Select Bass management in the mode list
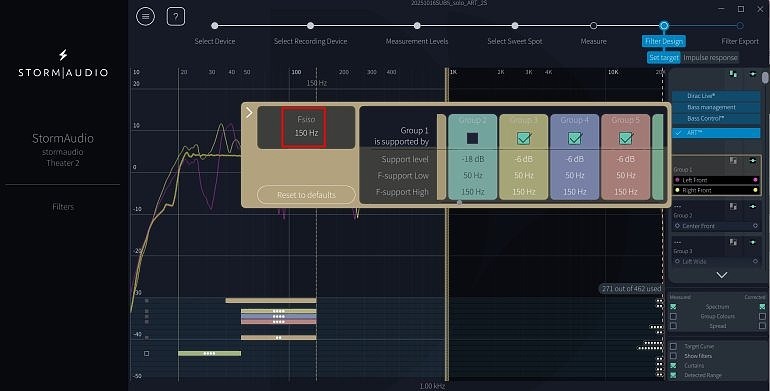This screenshot has width=770, height=391. 716,107
